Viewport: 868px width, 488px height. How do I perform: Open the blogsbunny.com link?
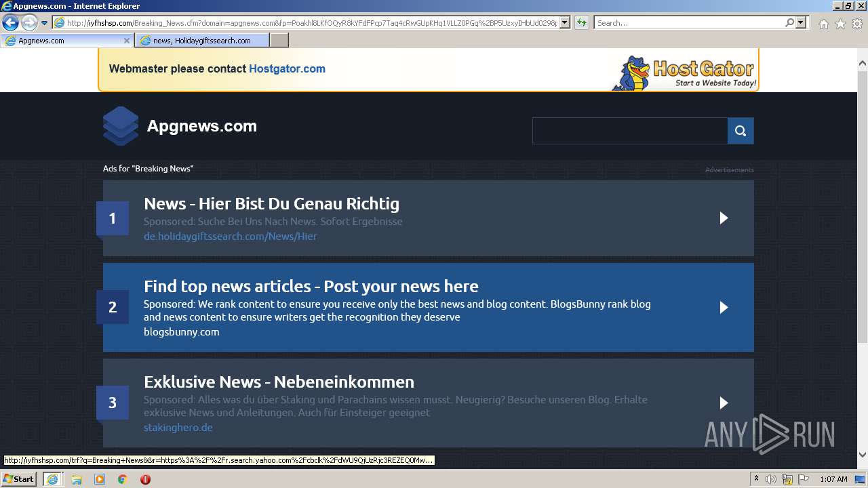click(182, 331)
